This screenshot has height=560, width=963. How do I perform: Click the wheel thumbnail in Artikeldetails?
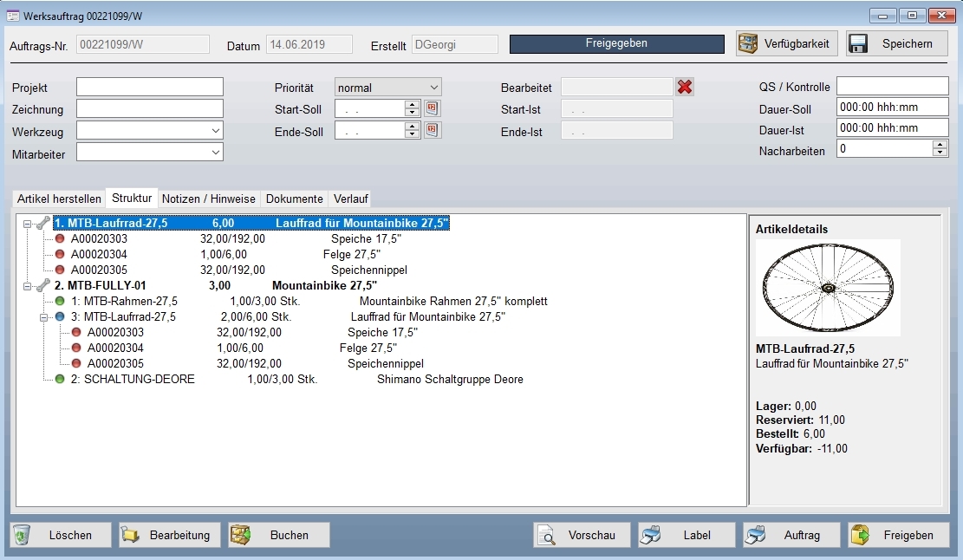(828, 288)
